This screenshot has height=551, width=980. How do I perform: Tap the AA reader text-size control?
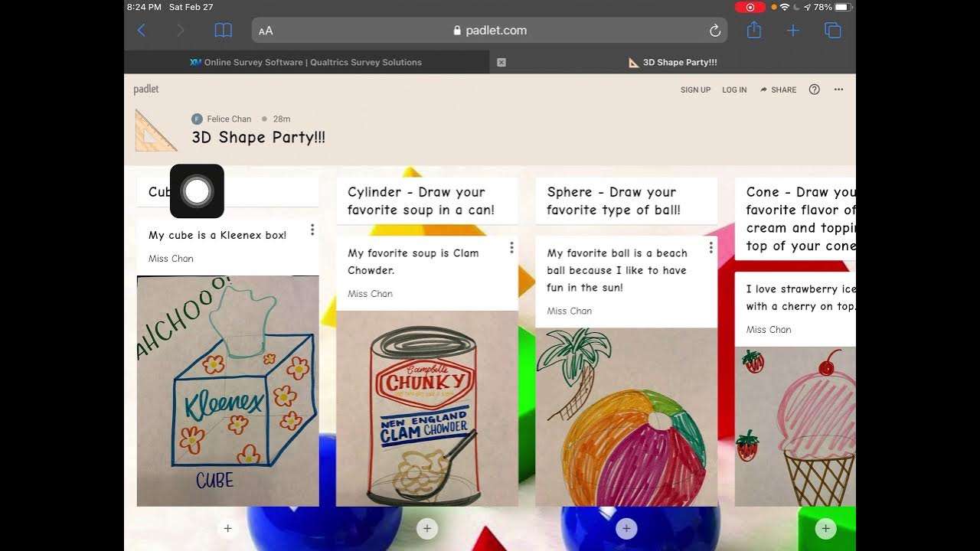point(266,31)
